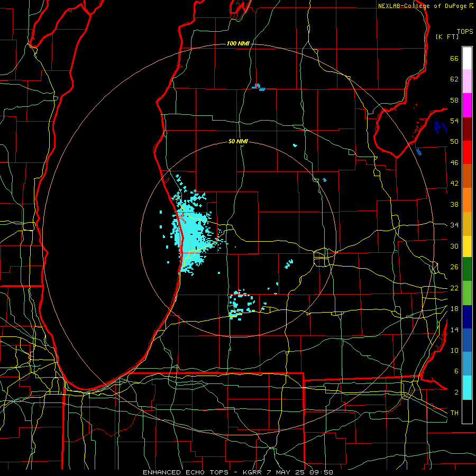
Task: Click the light green legend swatch
Action: click(467, 293)
